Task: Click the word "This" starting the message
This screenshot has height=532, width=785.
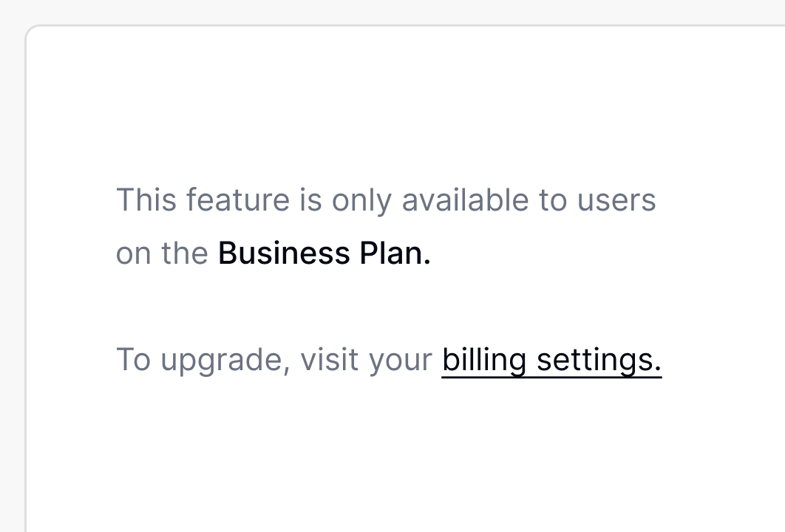Action: click(x=146, y=200)
